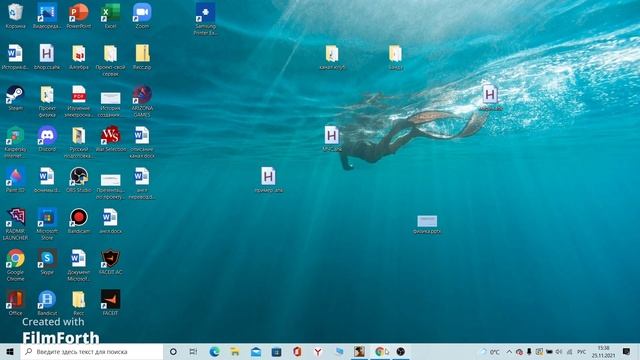Open the ARIZONA GAMES shortcut

[142, 101]
